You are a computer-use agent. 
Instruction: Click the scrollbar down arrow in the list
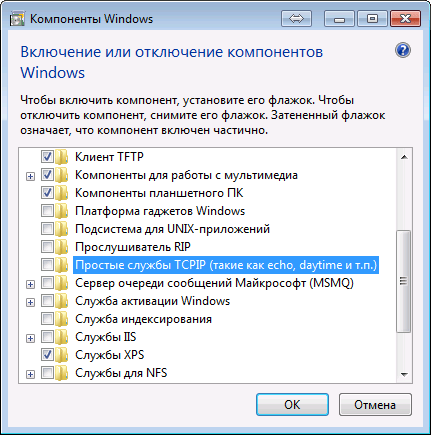404,375
